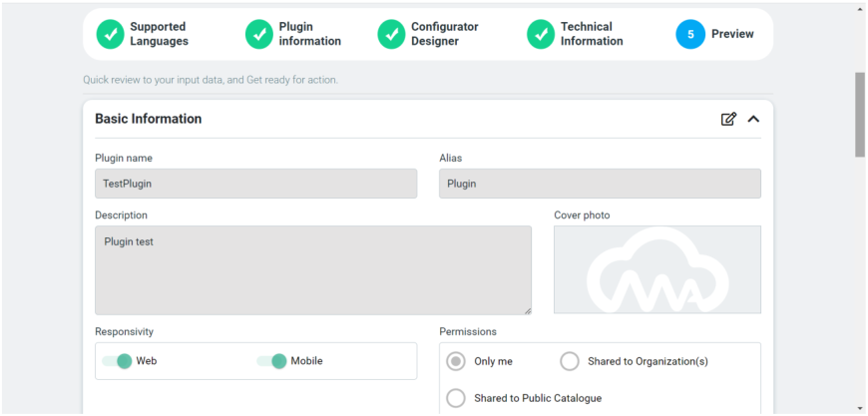Open the Configurator Designer step
The width and height of the screenshot is (868, 416).
coord(444,34)
